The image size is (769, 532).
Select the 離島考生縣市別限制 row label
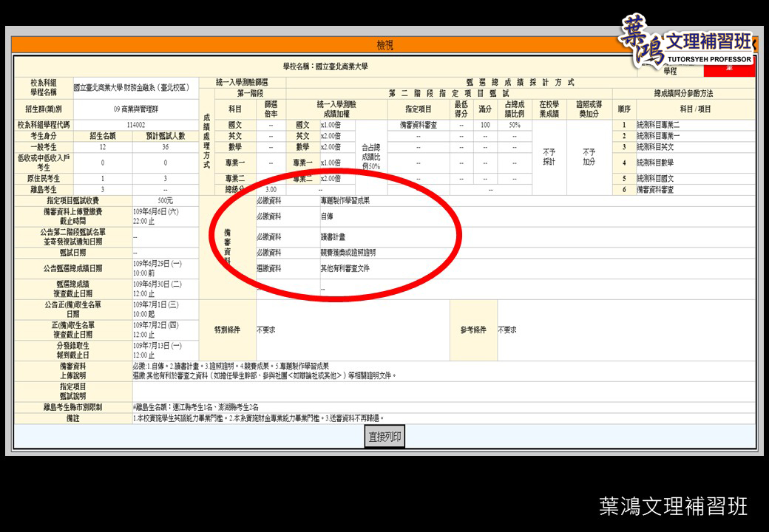(x=72, y=407)
